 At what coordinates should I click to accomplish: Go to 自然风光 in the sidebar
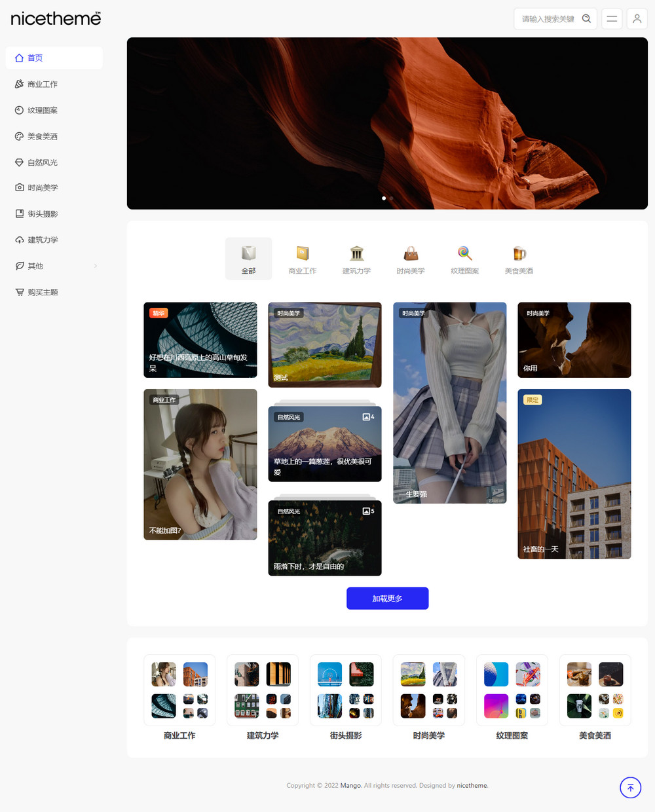[43, 162]
